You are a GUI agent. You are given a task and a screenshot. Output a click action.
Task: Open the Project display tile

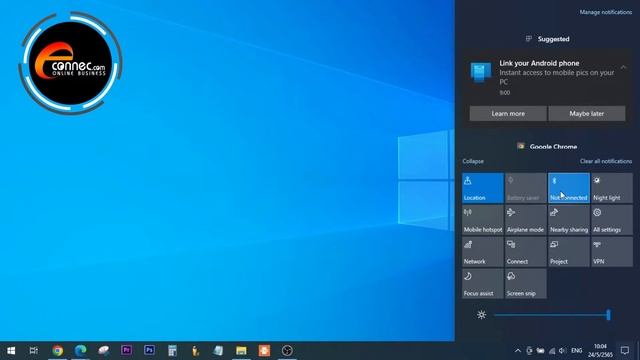[569, 252]
